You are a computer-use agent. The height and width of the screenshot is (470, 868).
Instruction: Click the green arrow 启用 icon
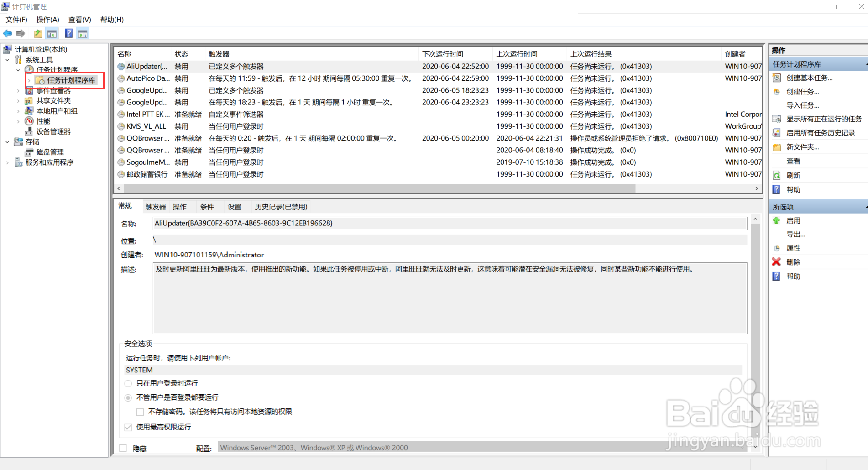coord(777,220)
